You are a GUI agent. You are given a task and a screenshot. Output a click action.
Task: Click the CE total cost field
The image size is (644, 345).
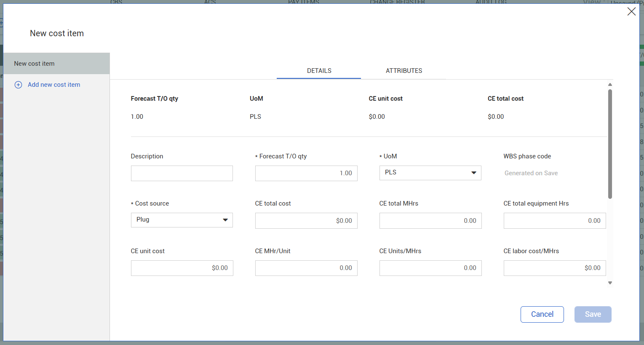click(306, 221)
